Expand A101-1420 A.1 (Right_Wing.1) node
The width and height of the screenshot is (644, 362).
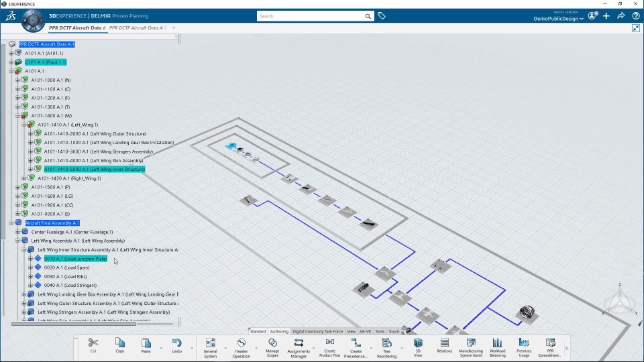[x=24, y=178]
